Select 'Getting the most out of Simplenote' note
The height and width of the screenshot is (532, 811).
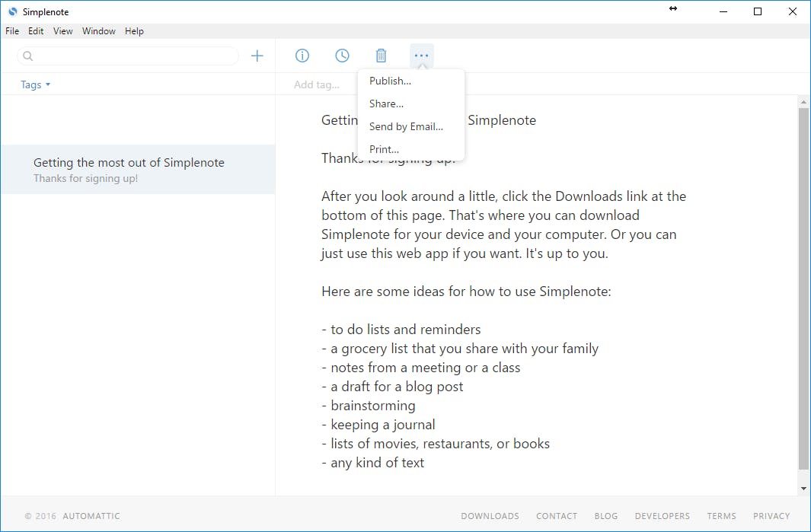coord(138,170)
